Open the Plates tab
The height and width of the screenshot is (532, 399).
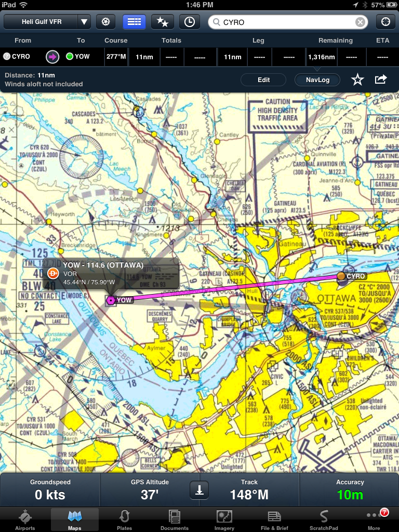click(x=125, y=520)
